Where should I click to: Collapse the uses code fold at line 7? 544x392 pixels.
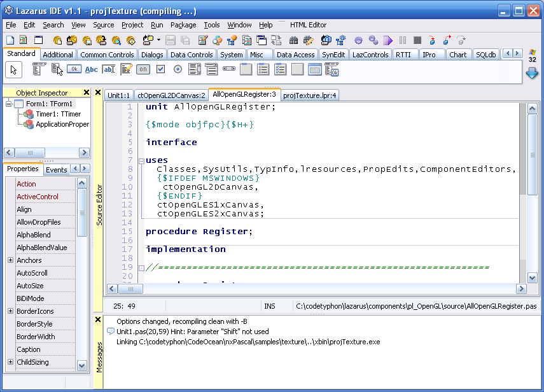click(141, 161)
